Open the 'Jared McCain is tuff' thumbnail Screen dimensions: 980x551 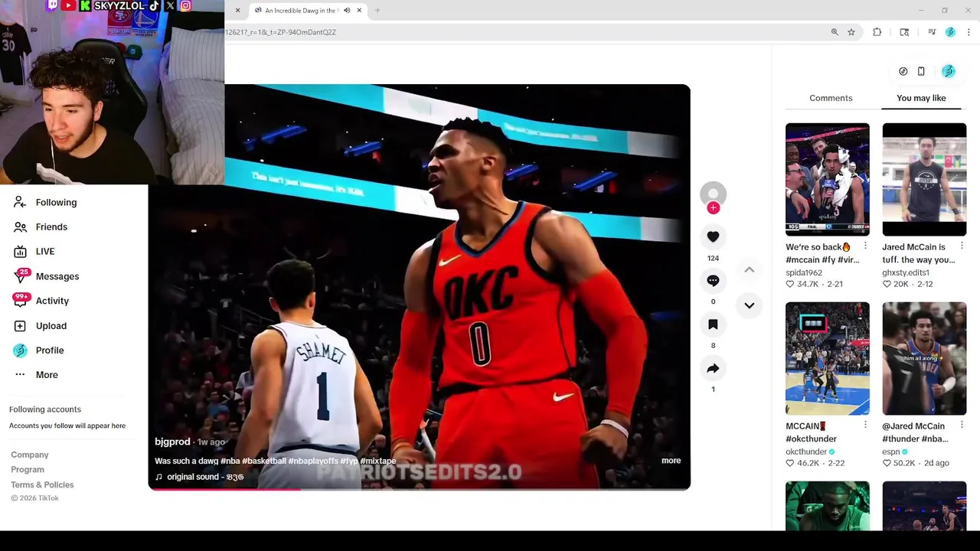pyautogui.click(x=924, y=179)
